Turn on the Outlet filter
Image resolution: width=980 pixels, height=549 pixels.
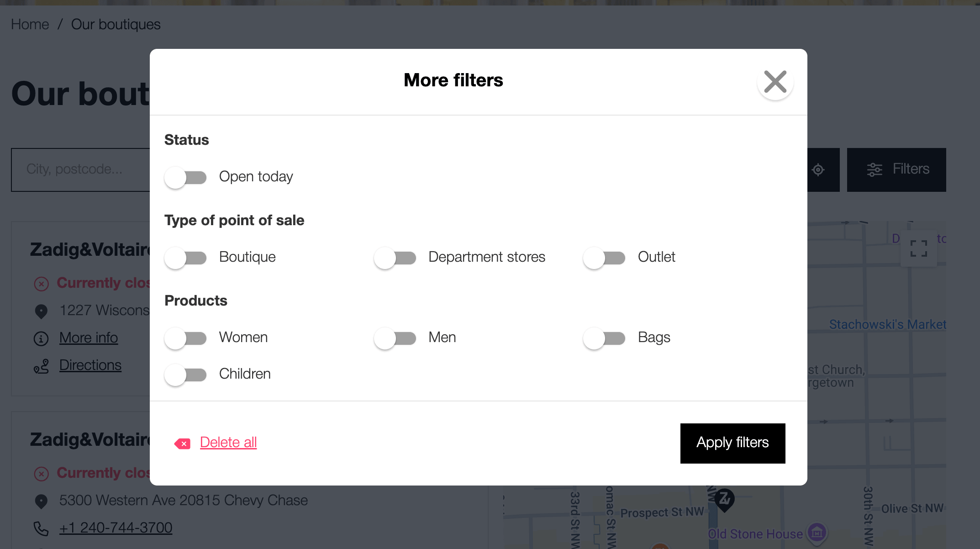click(605, 258)
